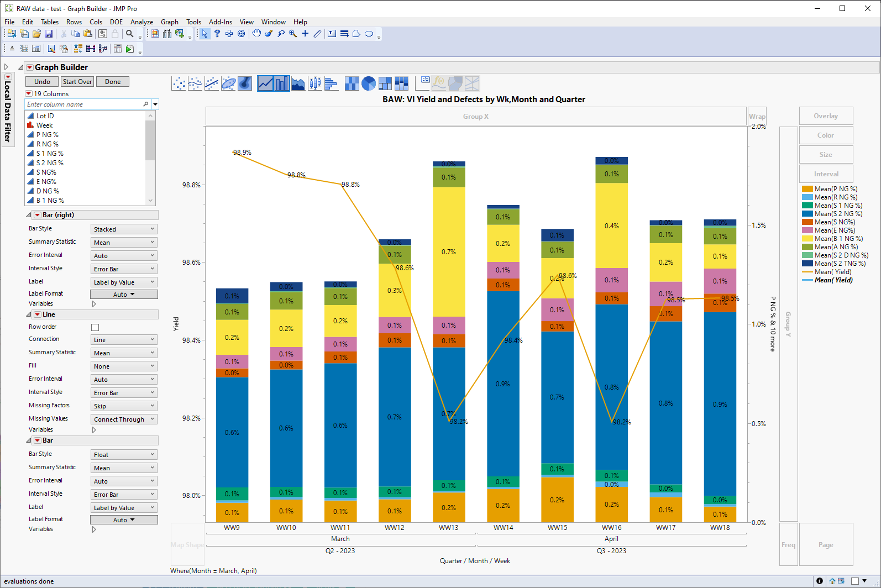Screen dimensions: 881x588
Task: Select the Contour plot icon
Action: click(x=245, y=83)
